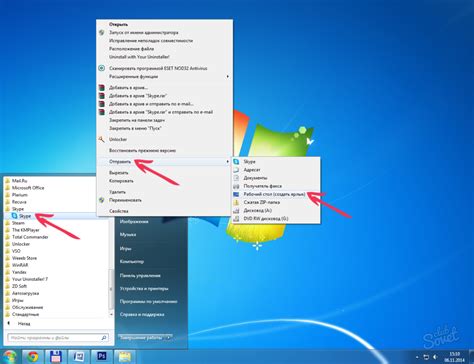Click the floppy disk taskbar icon
474x364 pixels.
[56, 357]
